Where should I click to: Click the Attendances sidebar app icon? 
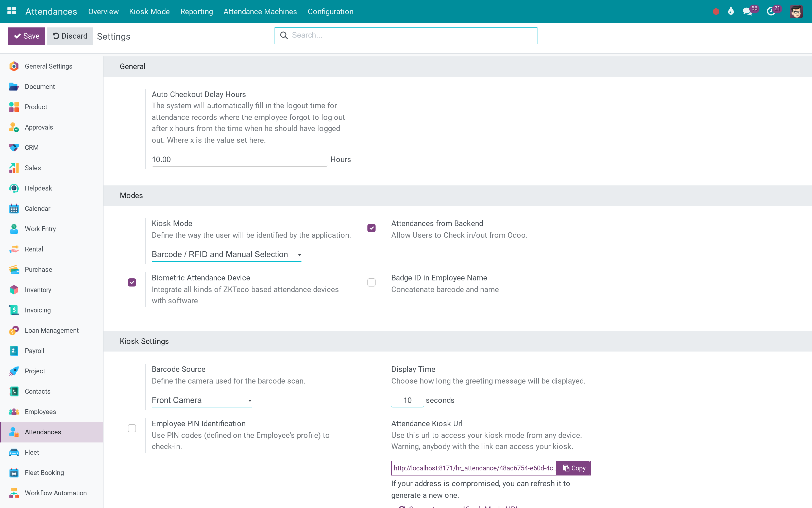click(x=14, y=432)
